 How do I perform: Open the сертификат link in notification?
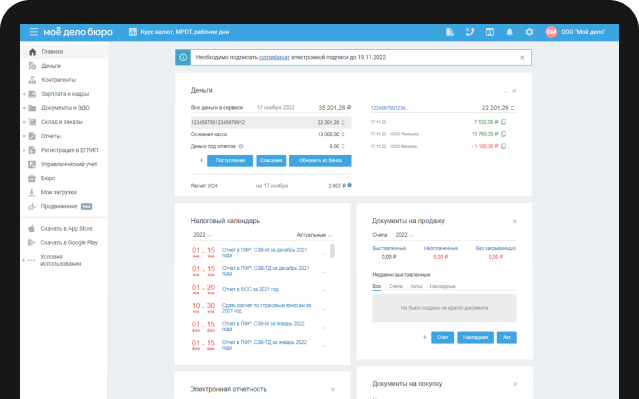click(x=274, y=57)
